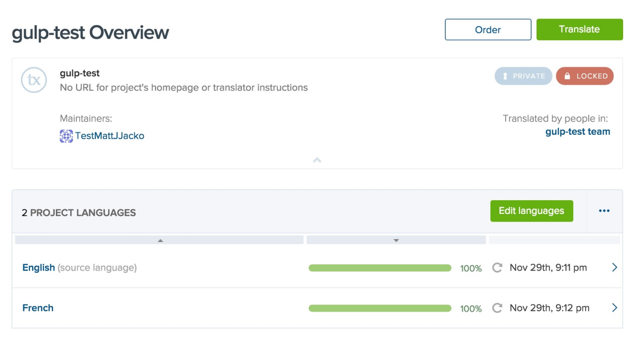Open TestMattJJacko maintainer profile link
Image resolution: width=644 pixels, height=345 pixels.
109,136
